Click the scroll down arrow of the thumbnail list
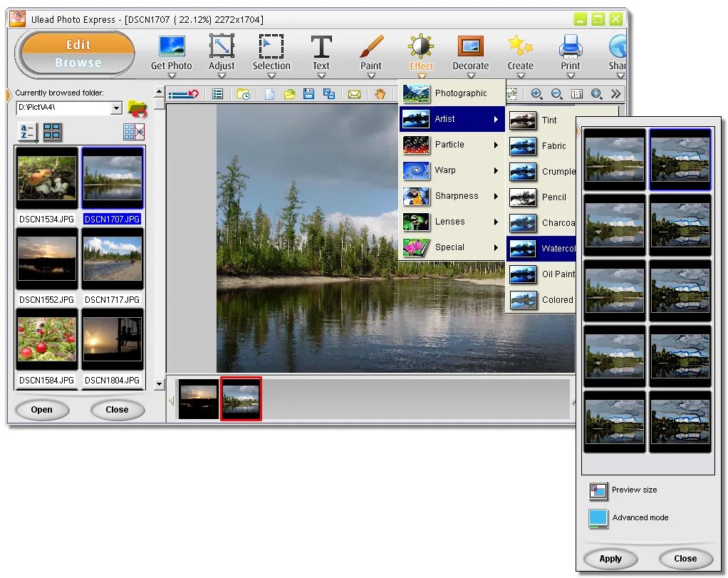 coord(160,384)
